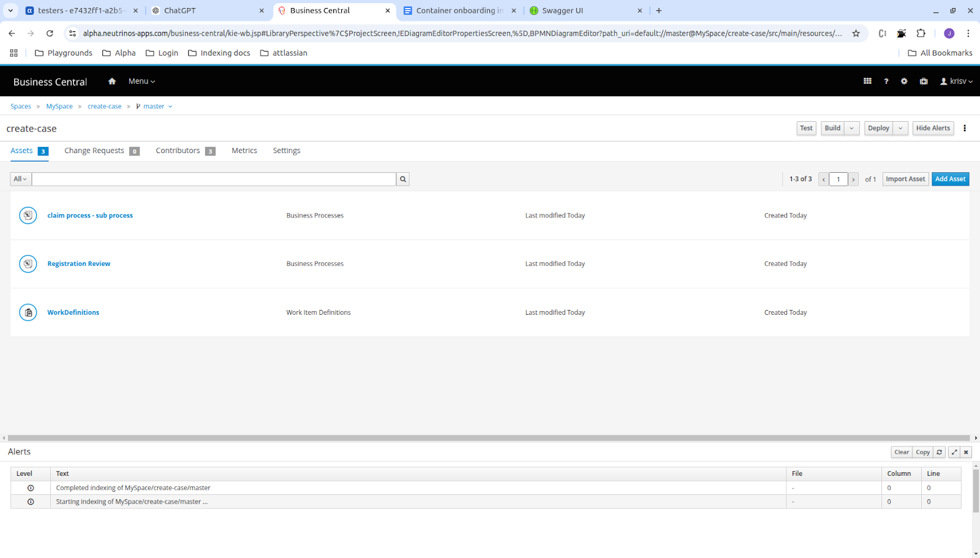Click the Deploy button

tap(878, 128)
